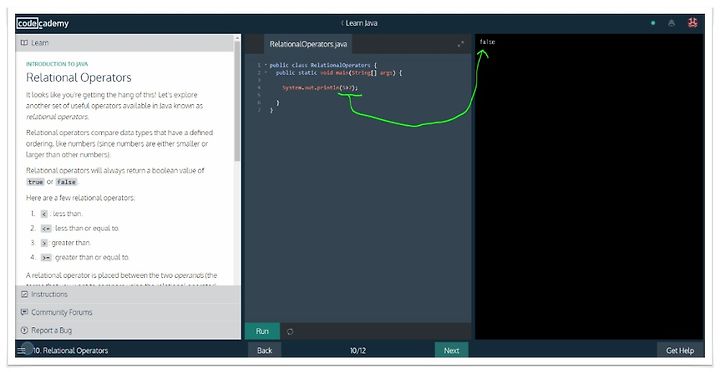Click the Community Forums chat icon
Screen dimensions: 720x372
24,312
